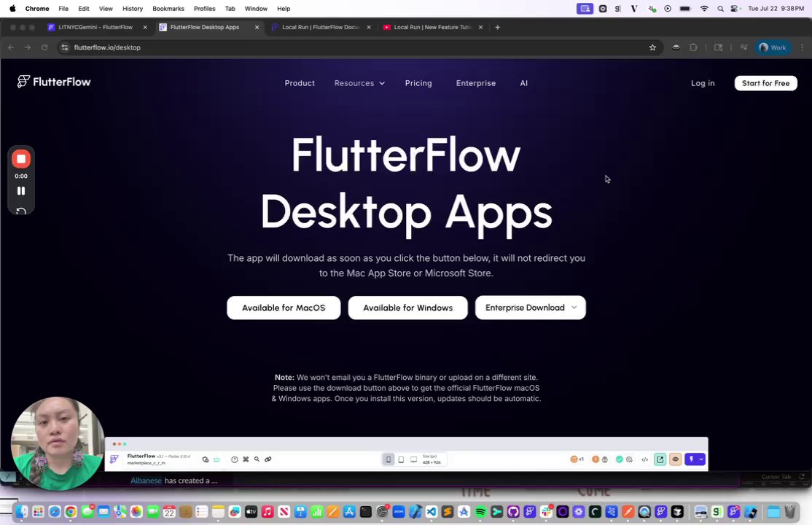Viewport: 812px width, 525px height.
Task: Switch to the Local Run New Feature YouTube tab
Action: pyautogui.click(x=433, y=28)
